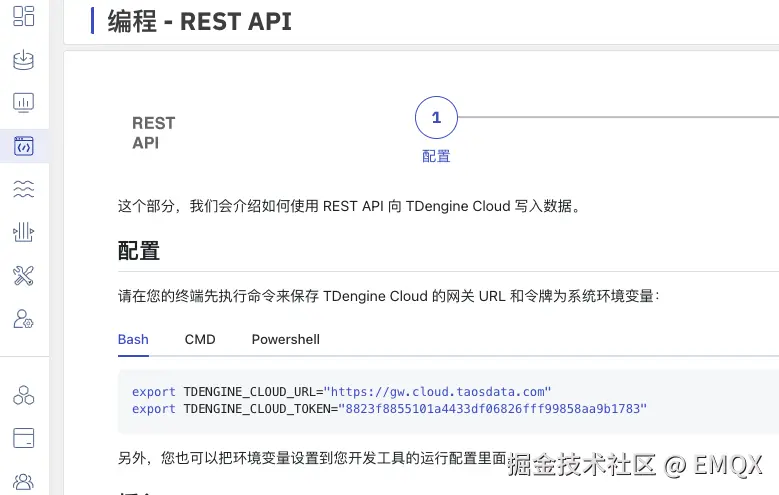Open the user settings gear icon

click(x=23, y=319)
